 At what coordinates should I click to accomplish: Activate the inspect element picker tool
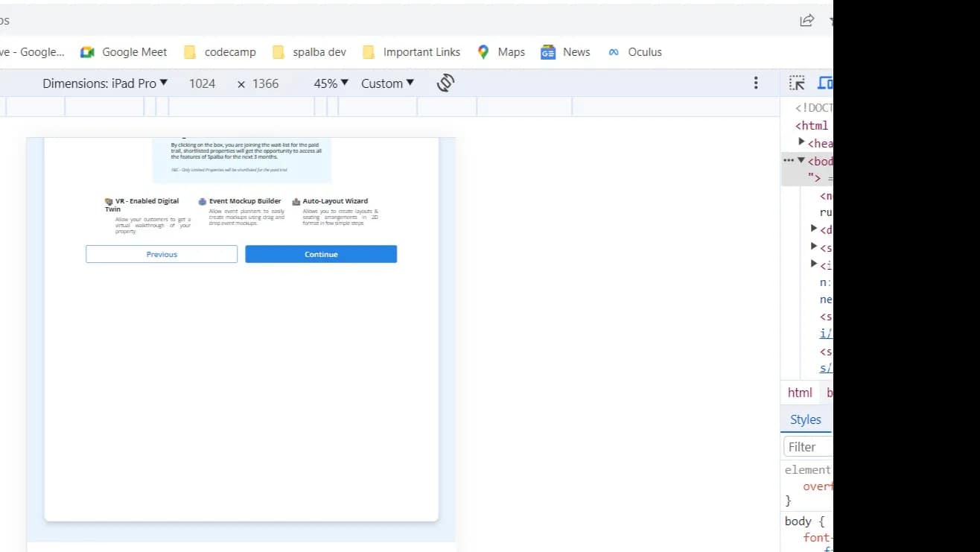pyautogui.click(x=797, y=83)
